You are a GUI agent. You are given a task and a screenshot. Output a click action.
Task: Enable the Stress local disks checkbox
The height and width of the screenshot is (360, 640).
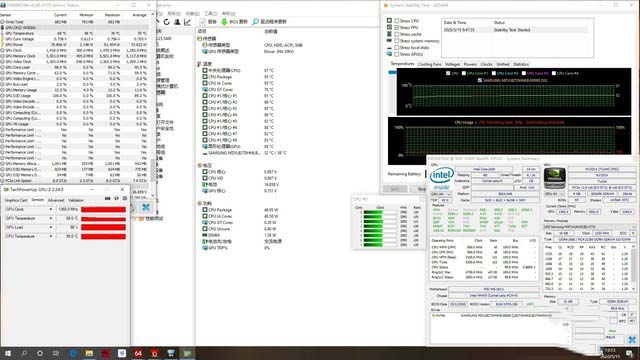point(396,47)
